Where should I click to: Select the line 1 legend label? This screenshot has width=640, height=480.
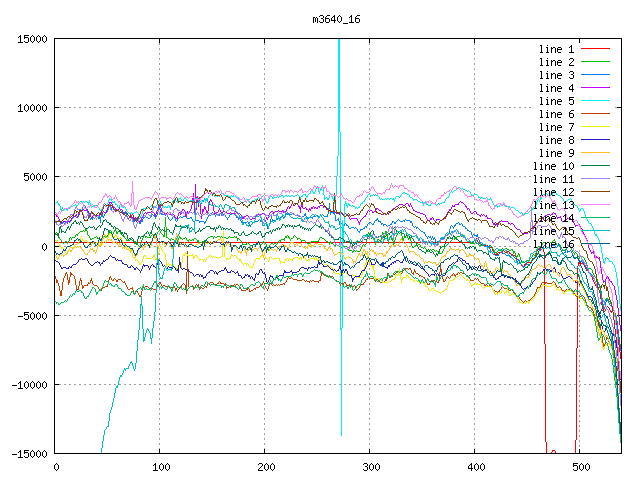tap(556, 49)
